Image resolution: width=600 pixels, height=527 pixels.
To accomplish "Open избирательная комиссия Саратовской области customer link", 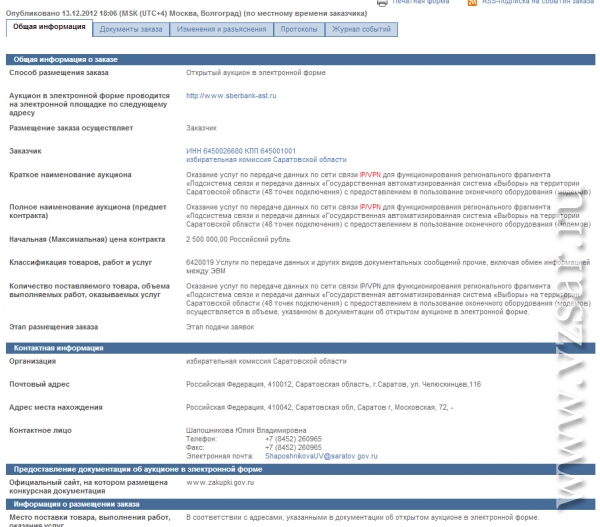I will (266, 160).
